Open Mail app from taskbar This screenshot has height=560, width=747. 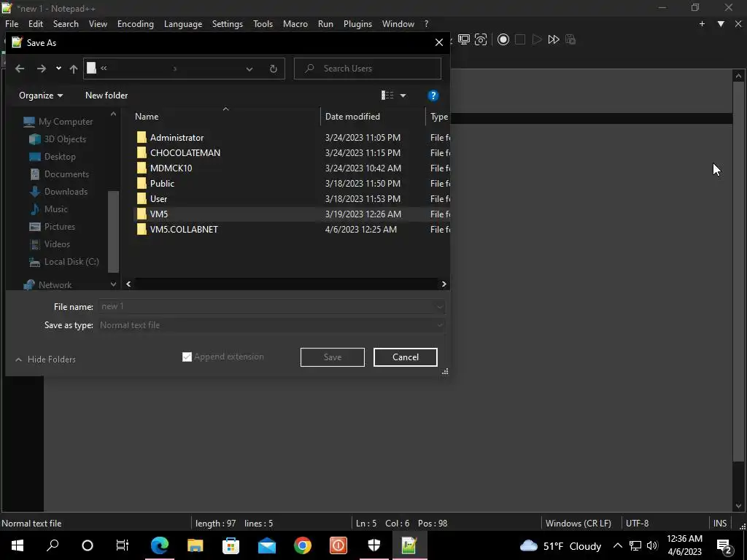[267, 545]
